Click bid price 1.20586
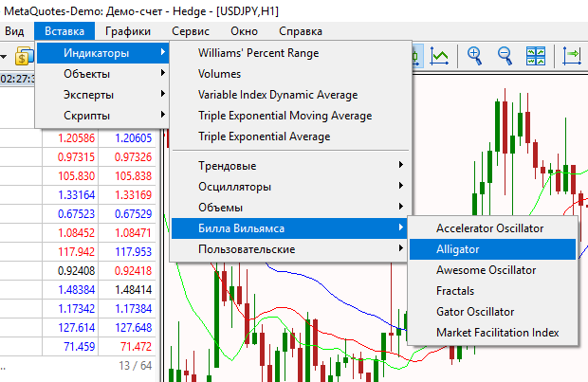Image resolution: width=588 pixels, height=382 pixels. (x=76, y=138)
